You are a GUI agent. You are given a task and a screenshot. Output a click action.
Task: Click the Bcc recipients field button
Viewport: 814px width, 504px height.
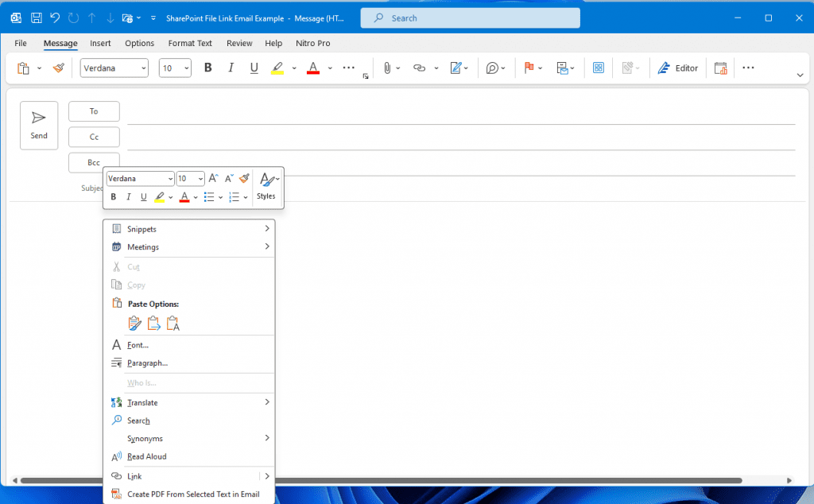93,161
